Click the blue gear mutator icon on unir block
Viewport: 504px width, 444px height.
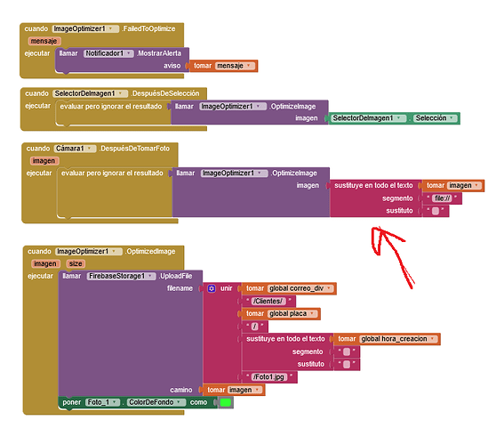click(212, 288)
